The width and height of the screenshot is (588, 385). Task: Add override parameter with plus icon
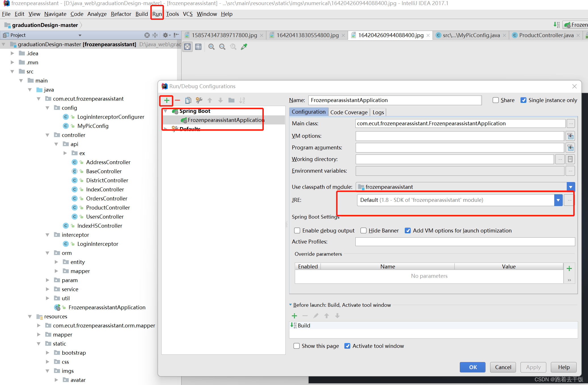[569, 268]
